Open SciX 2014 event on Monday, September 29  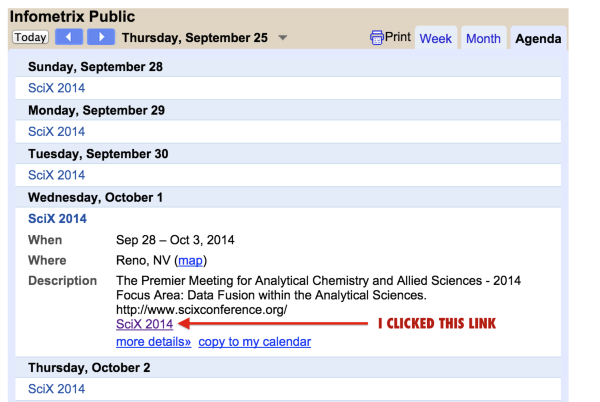point(57,132)
